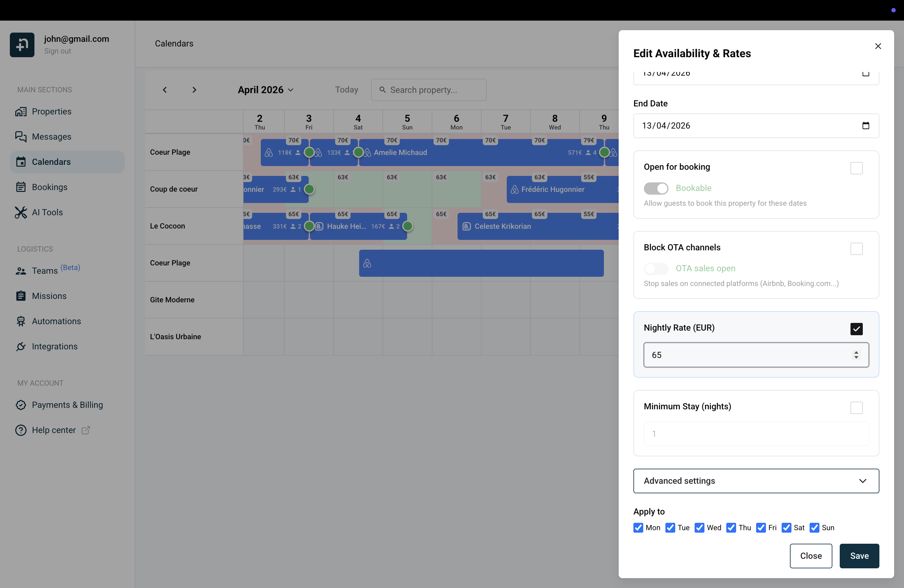The image size is (904, 588).
Task: Increase the nightly rate with the stepper
Action: 857,352
